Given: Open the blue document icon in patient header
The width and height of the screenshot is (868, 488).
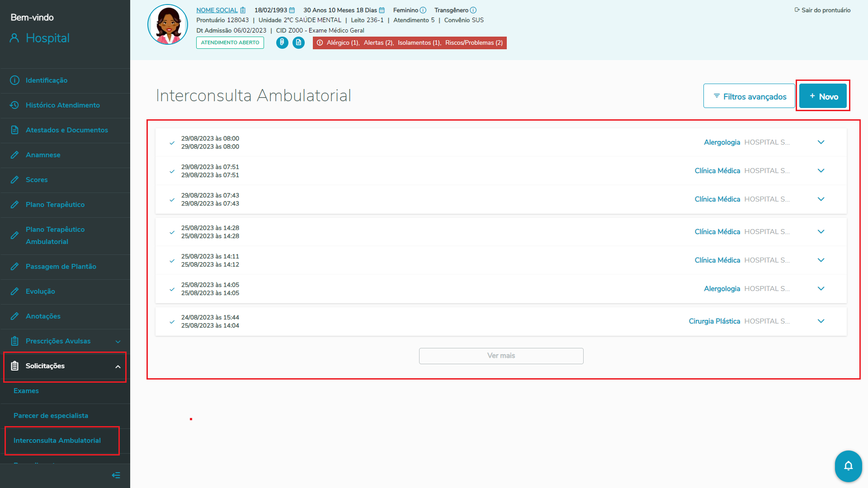Looking at the screenshot, I should [x=298, y=42].
